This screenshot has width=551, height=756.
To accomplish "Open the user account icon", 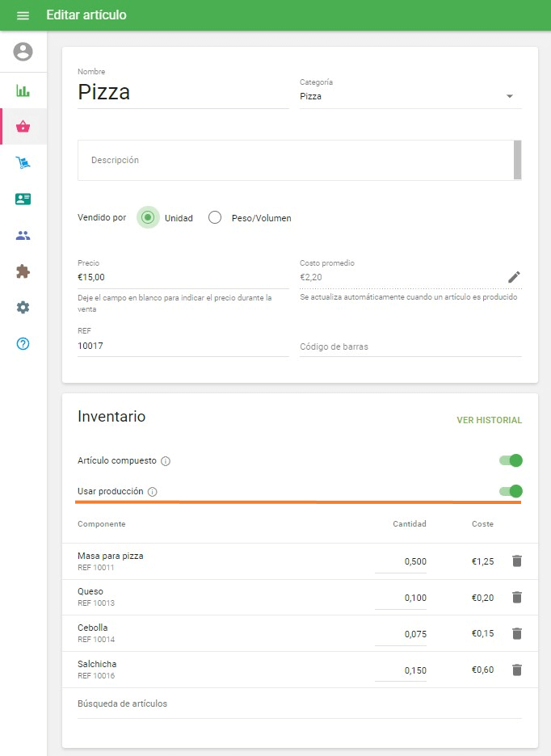I will (23, 52).
